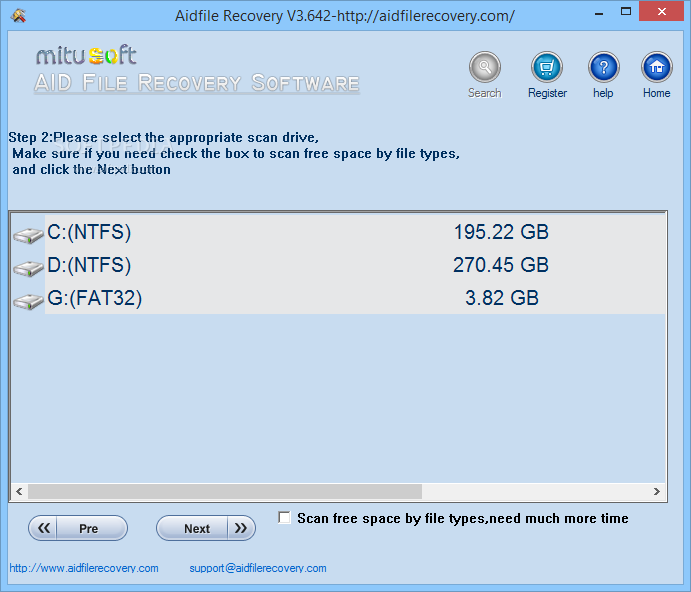This screenshot has height=592, width=691.
Task: Minimize the Aidfile Recovery window
Action: [599, 13]
